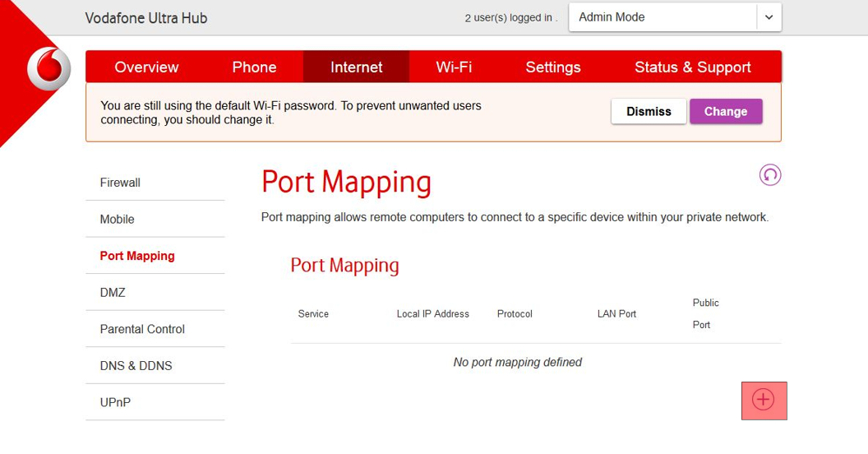The width and height of the screenshot is (868, 454).
Task: Navigate to Status & Support tab
Action: (x=692, y=67)
